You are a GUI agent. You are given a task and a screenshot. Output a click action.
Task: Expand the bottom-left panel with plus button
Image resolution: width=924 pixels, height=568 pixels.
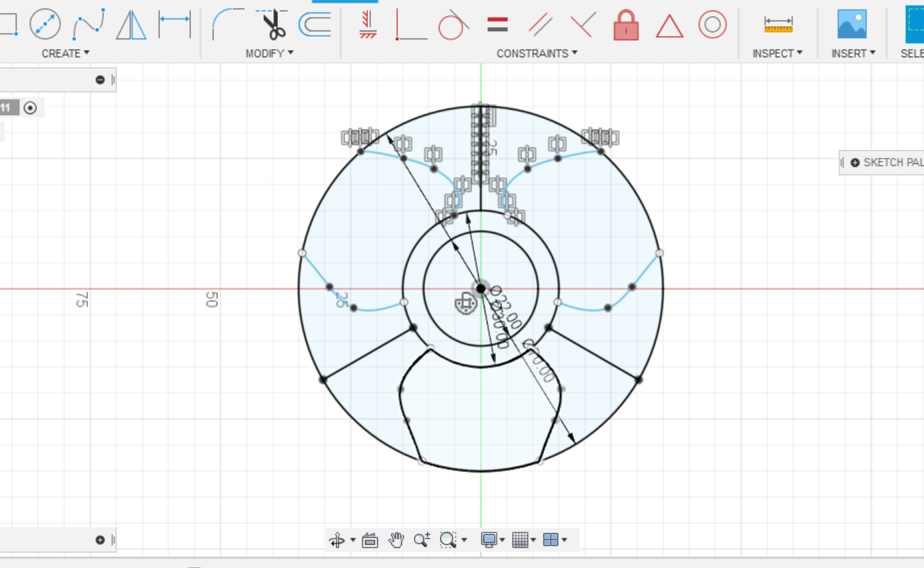[x=100, y=540]
